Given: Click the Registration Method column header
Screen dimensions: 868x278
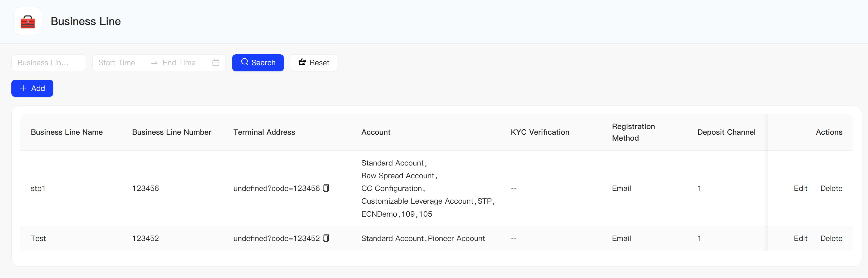Looking at the screenshot, I should (x=633, y=133).
